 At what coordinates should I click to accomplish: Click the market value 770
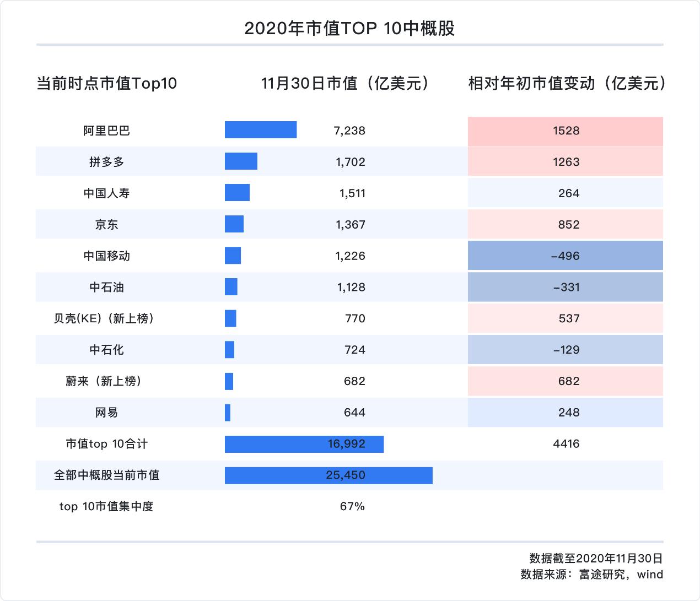point(355,318)
